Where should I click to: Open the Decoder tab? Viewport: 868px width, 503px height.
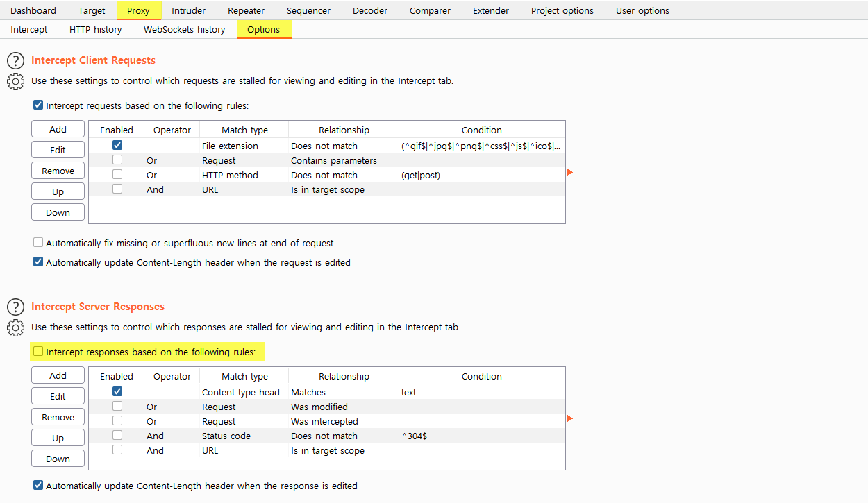tap(370, 10)
